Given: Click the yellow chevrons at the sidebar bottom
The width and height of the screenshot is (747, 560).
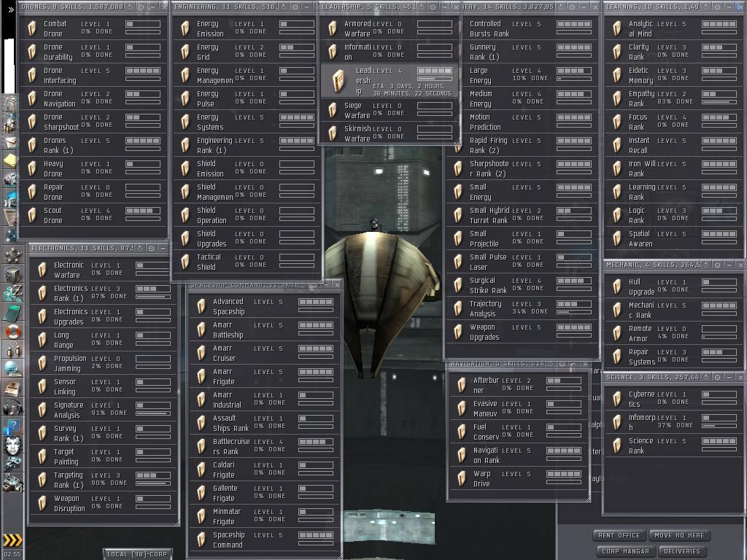Looking at the screenshot, I should tap(12, 540).
